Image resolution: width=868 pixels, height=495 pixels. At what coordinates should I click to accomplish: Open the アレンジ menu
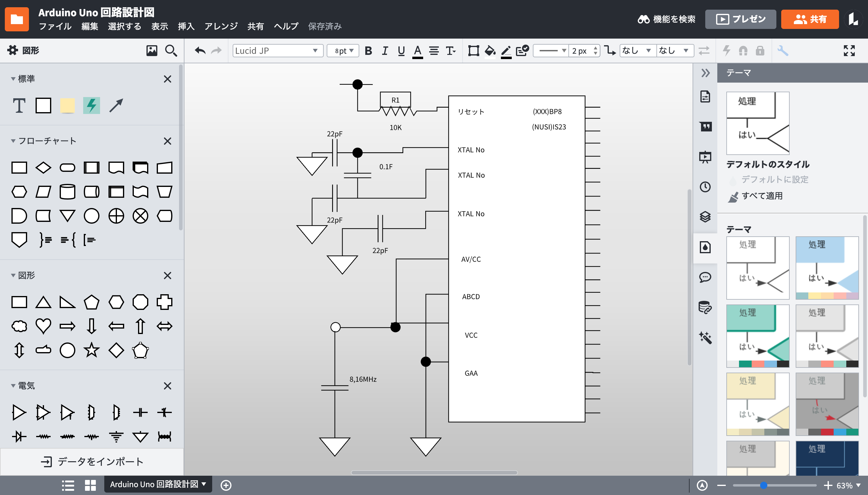tap(221, 26)
